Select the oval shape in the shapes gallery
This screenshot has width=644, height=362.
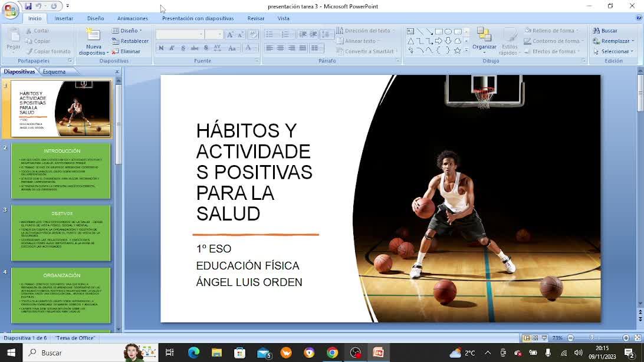point(448,32)
